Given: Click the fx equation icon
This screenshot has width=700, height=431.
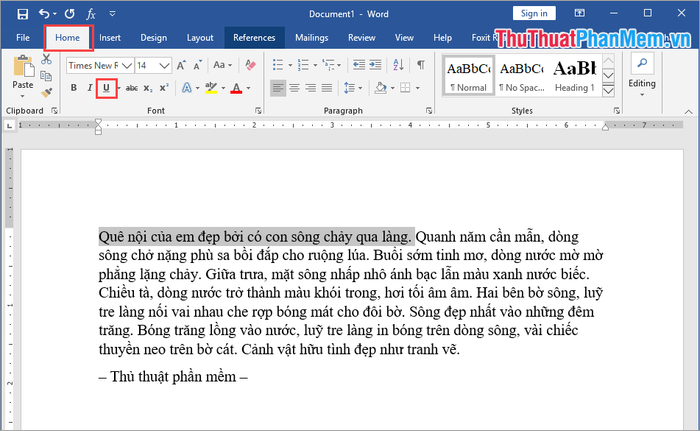Looking at the screenshot, I should click(91, 14).
